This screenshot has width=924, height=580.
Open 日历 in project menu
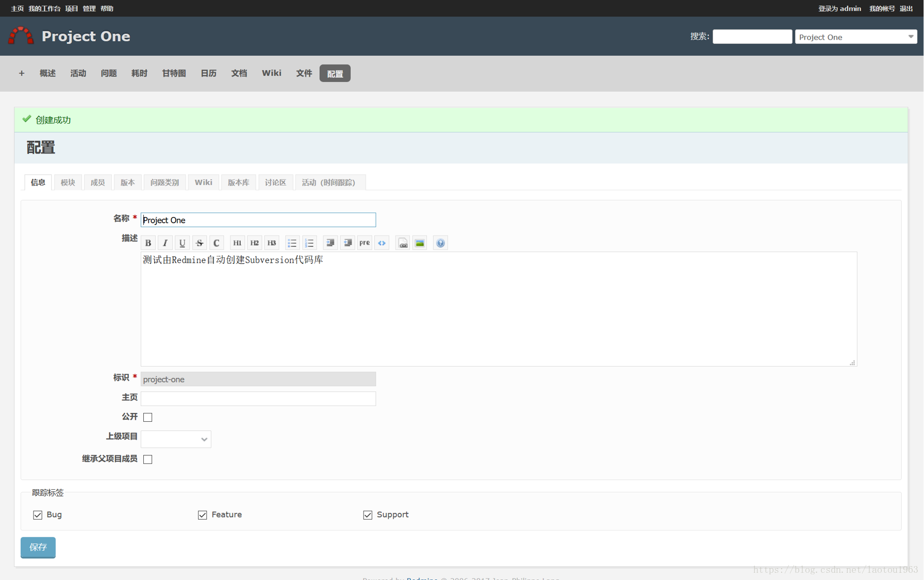click(209, 73)
